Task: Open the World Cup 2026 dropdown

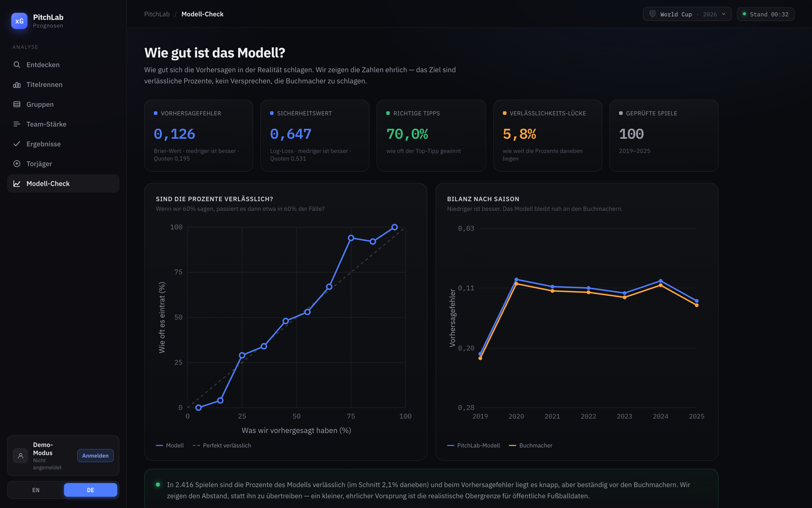Action: [x=687, y=14]
